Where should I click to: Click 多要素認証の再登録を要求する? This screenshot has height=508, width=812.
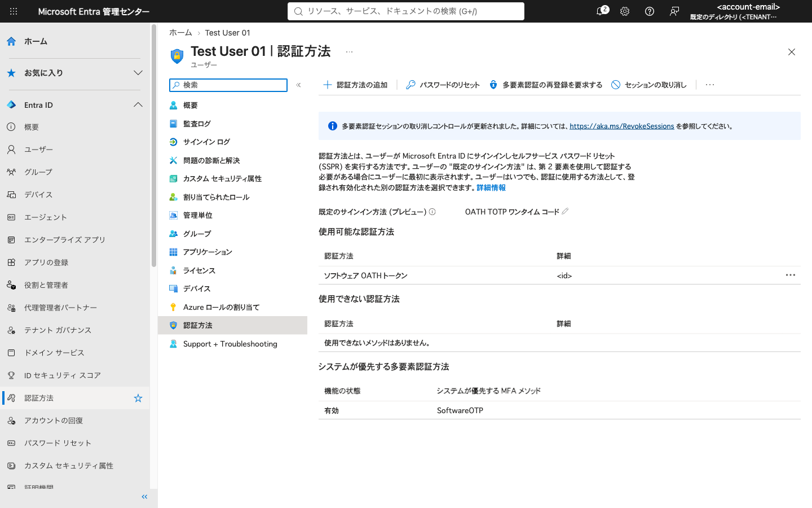pos(545,85)
